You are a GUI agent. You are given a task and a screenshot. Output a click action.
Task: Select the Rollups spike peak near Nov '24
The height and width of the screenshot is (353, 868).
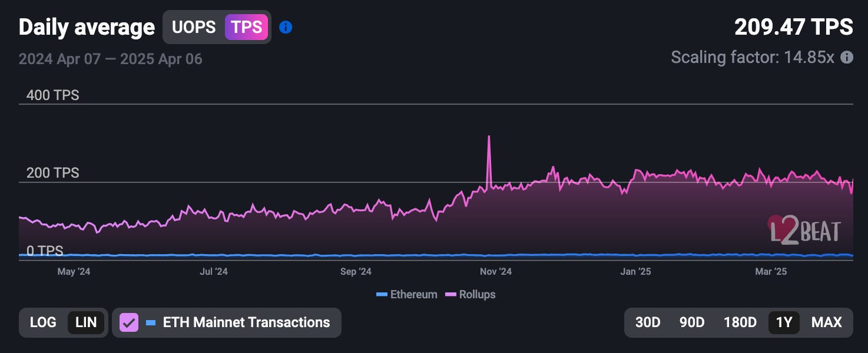pos(489,137)
